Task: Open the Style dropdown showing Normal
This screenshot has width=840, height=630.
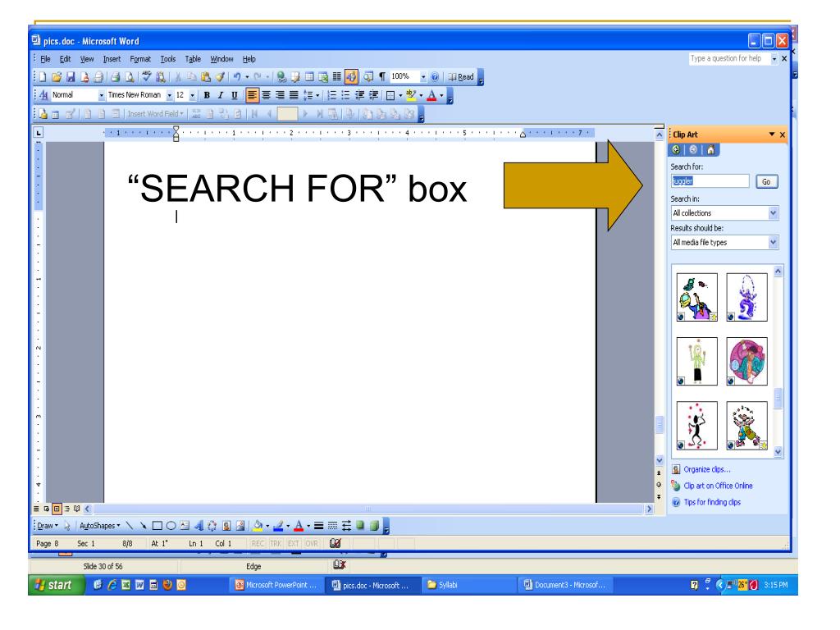Action: click(101, 95)
